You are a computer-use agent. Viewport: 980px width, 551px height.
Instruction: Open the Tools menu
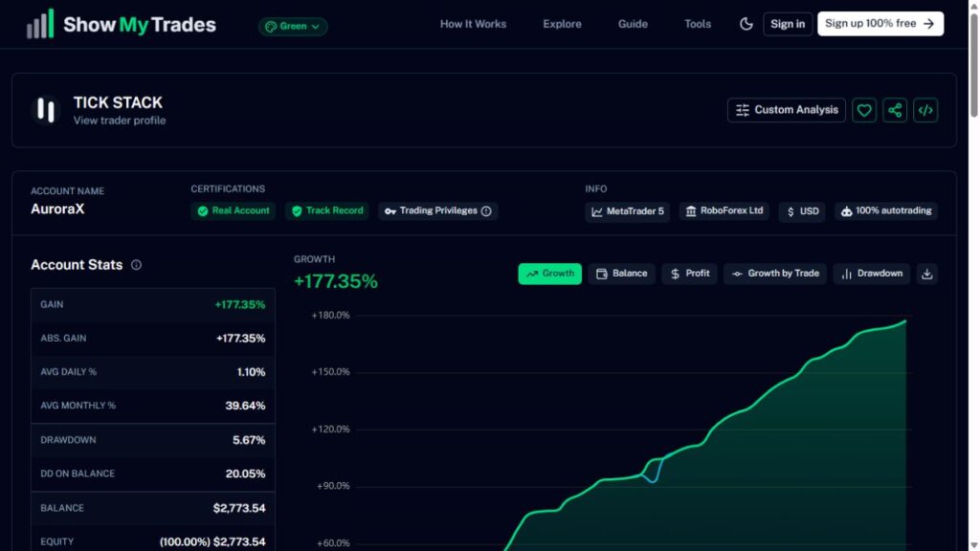coord(698,24)
